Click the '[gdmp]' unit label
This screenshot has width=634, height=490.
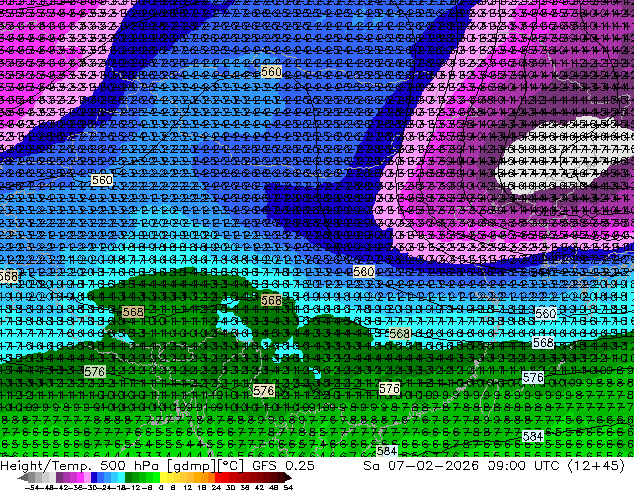tap(192, 466)
